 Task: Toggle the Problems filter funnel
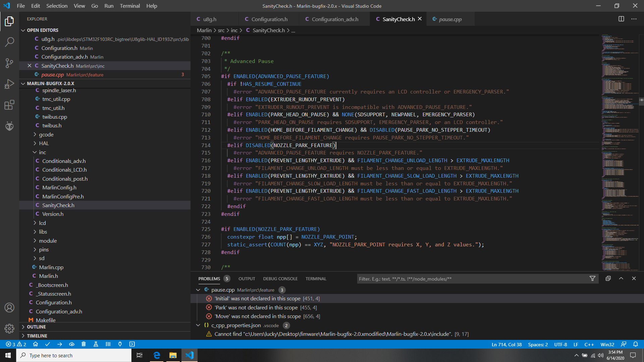593,279
